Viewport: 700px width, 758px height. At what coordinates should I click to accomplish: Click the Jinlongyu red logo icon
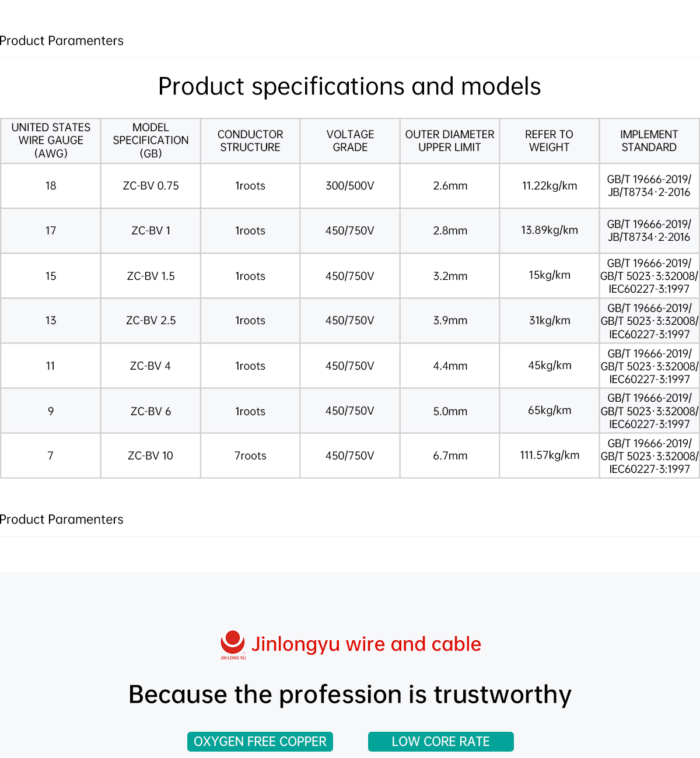[x=233, y=644]
